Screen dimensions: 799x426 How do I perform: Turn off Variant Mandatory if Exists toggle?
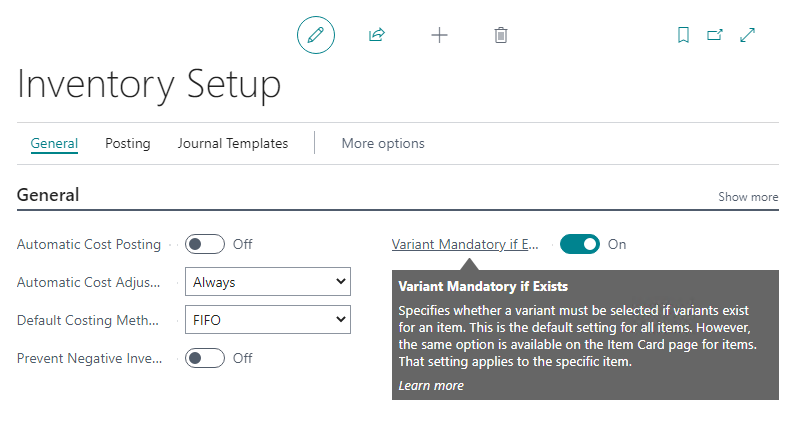[x=580, y=244]
